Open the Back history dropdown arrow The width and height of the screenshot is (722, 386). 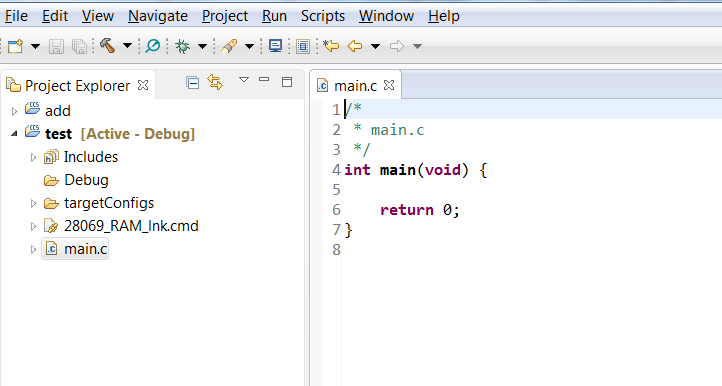point(375,46)
